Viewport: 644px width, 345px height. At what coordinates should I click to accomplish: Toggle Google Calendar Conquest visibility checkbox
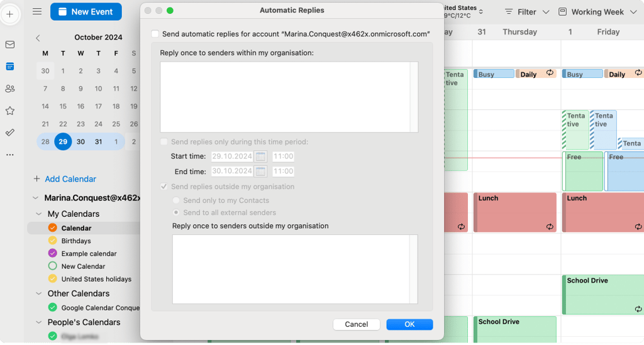52,307
